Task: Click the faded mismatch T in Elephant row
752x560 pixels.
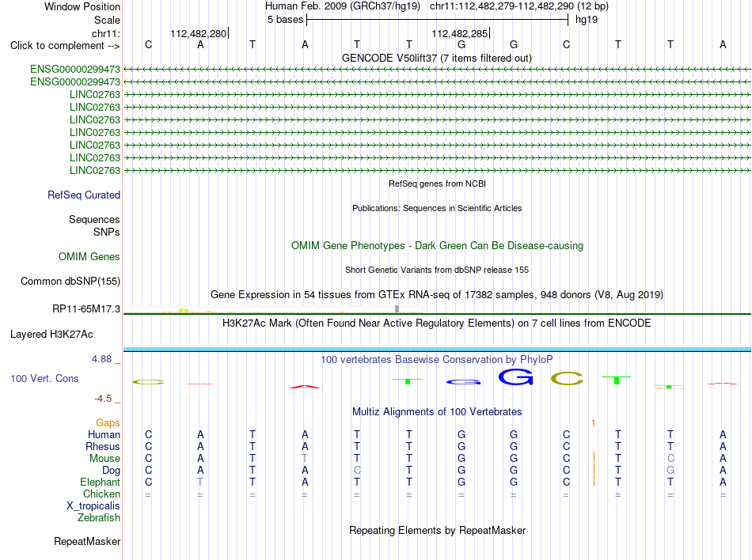Action: [200, 482]
